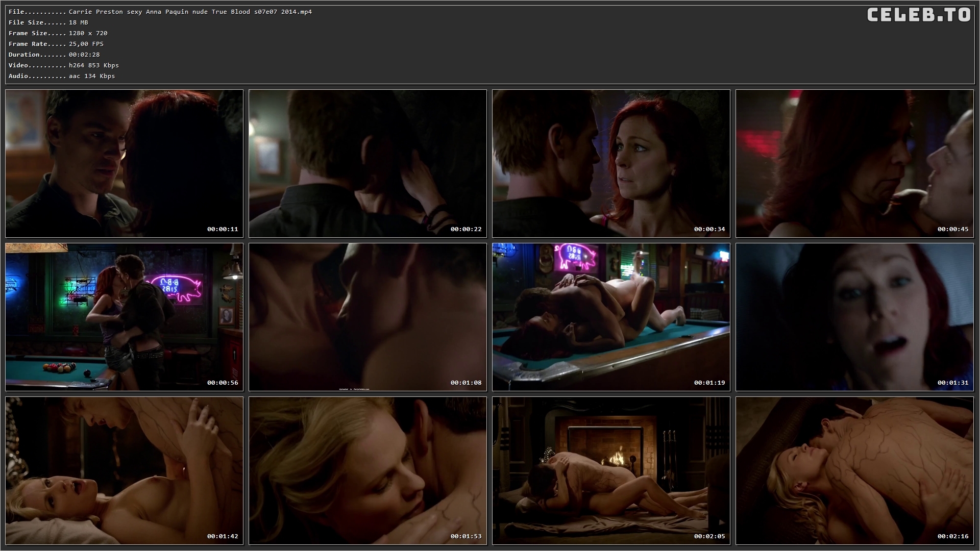Choose the frame stamped 00:01:42
980x551 pixels.
click(x=124, y=471)
